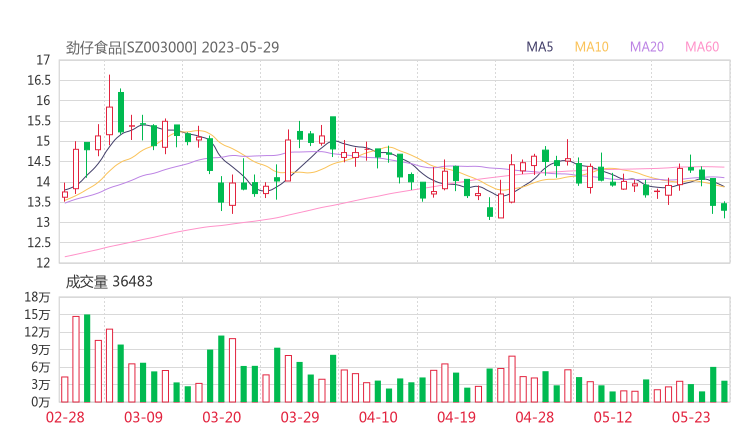This screenshot has width=740, height=440.
Task: Click the 15.5 price axis label
Action: [x=39, y=121]
